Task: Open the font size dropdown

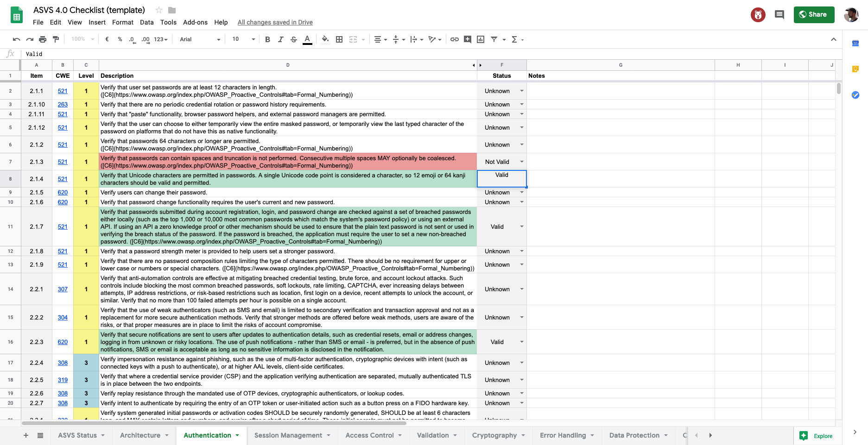Action: 243,39
